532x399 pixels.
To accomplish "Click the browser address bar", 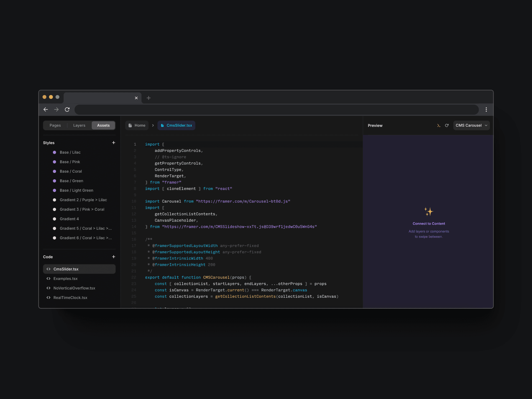I will (276, 109).
